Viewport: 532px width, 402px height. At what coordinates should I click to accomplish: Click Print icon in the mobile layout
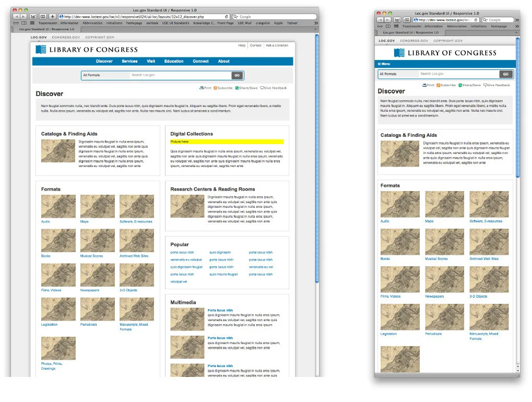point(424,85)
